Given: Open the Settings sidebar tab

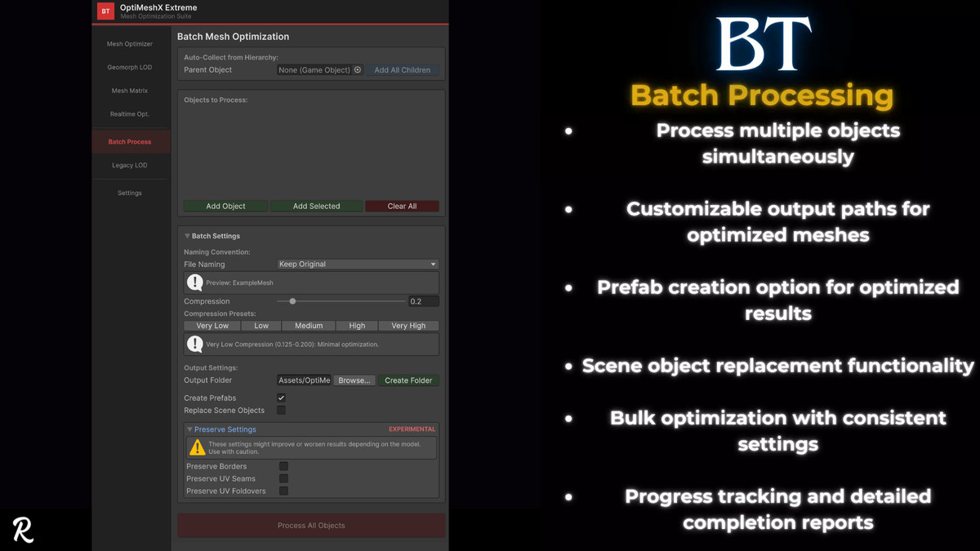Looking at the screenshot, I should tap(130, 193).
